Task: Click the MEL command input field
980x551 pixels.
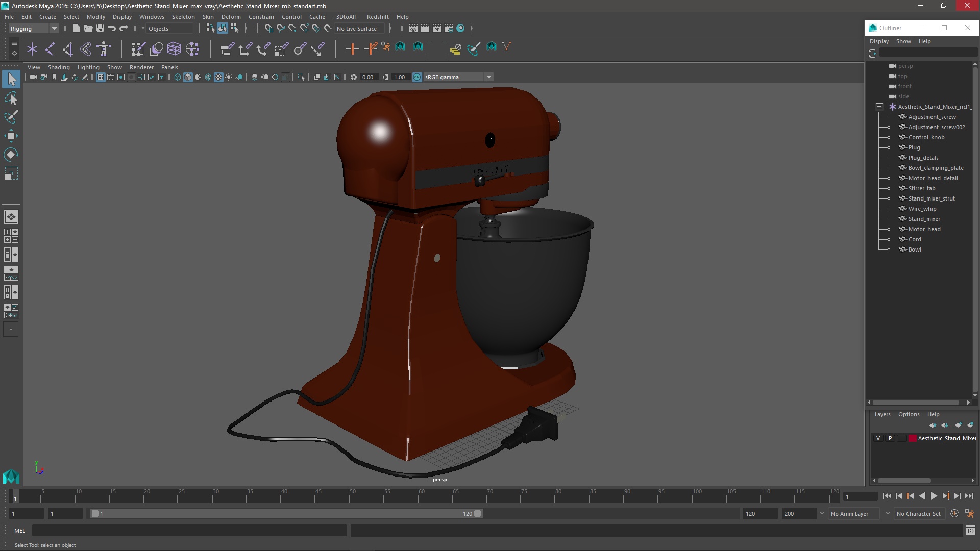Action: [189, 531]
